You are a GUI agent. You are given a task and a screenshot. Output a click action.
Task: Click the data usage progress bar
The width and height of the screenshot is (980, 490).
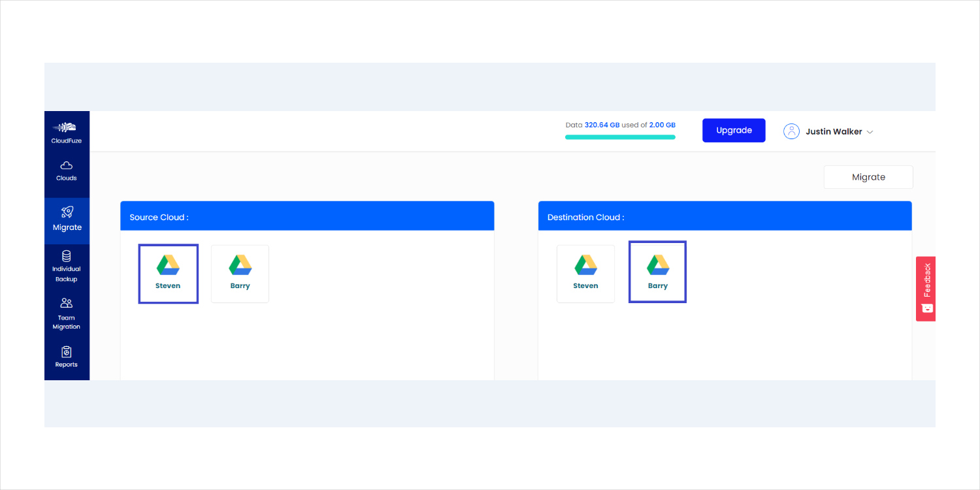pyautogui.click(x=620, y=137)
